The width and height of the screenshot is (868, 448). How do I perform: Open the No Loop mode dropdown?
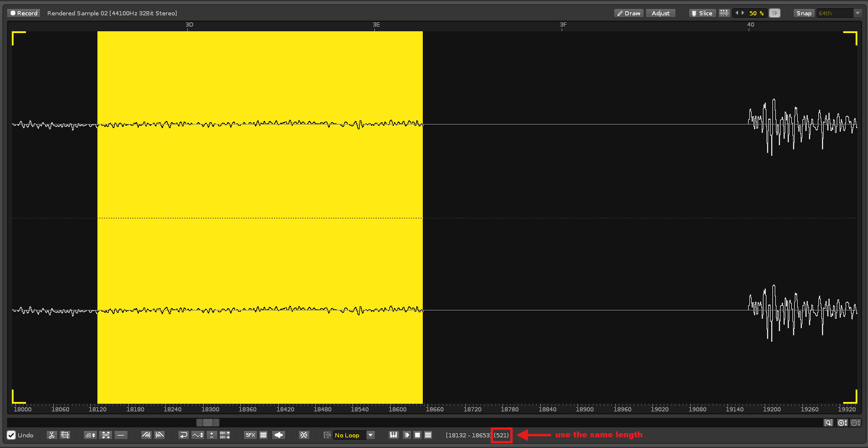[354, 435]
